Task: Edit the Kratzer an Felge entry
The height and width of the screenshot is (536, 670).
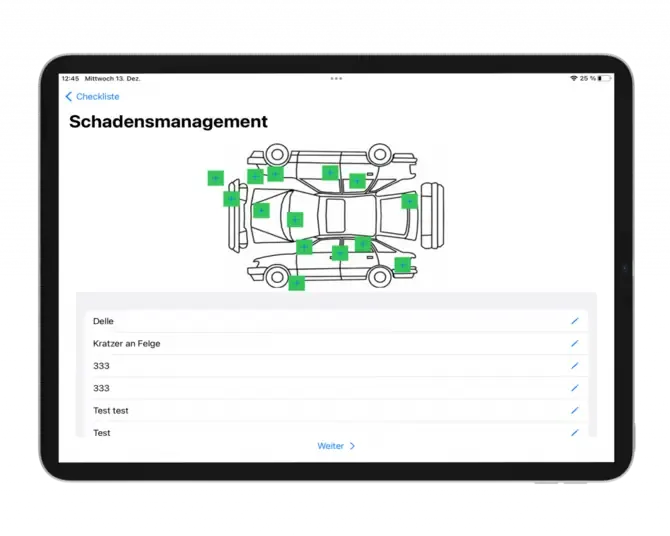Action: (575, 343)
